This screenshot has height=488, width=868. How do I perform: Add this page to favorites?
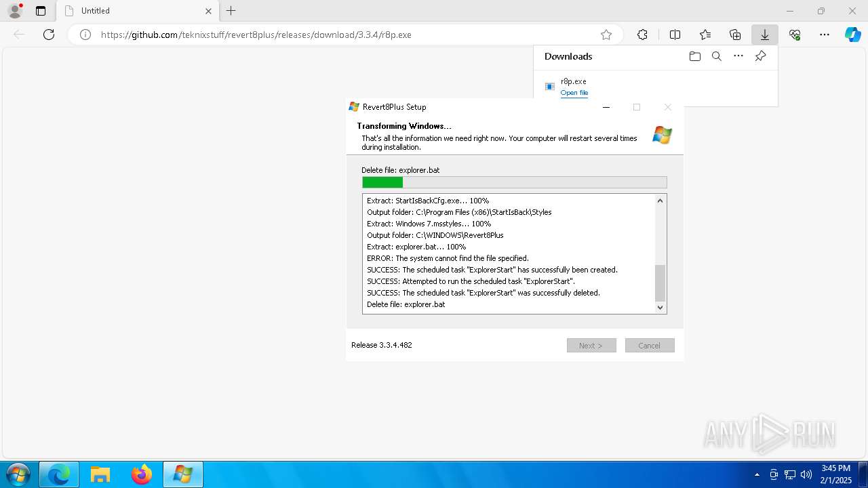[606, 35]
